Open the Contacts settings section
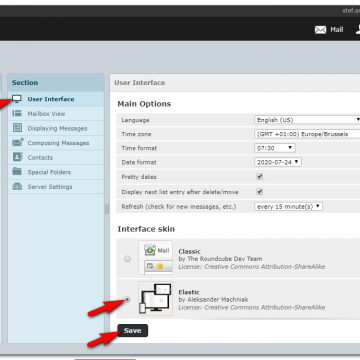 [56, 157]
